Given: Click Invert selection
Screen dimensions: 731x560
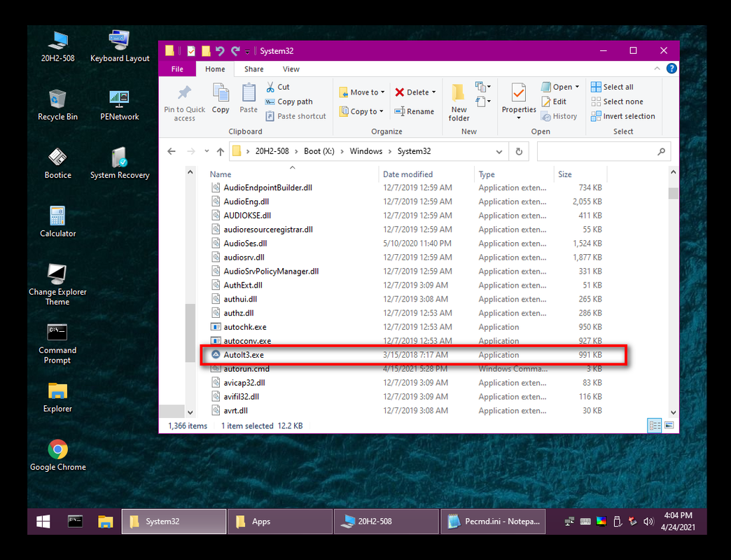Looking at the screenshot, I should (x=623, y=116).
